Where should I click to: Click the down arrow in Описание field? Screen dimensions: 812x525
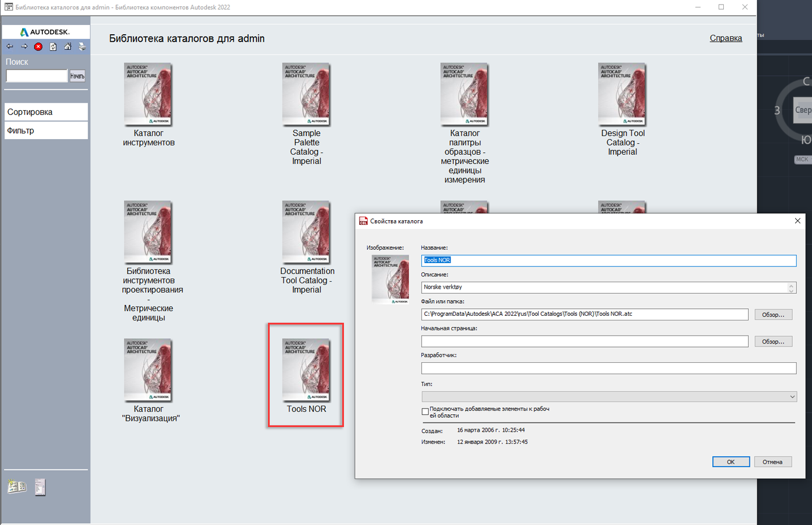pos(791,290)
